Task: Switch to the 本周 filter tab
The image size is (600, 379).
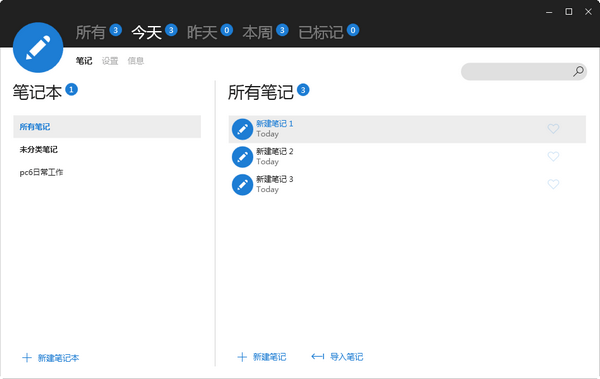Action: coord(258,32)
